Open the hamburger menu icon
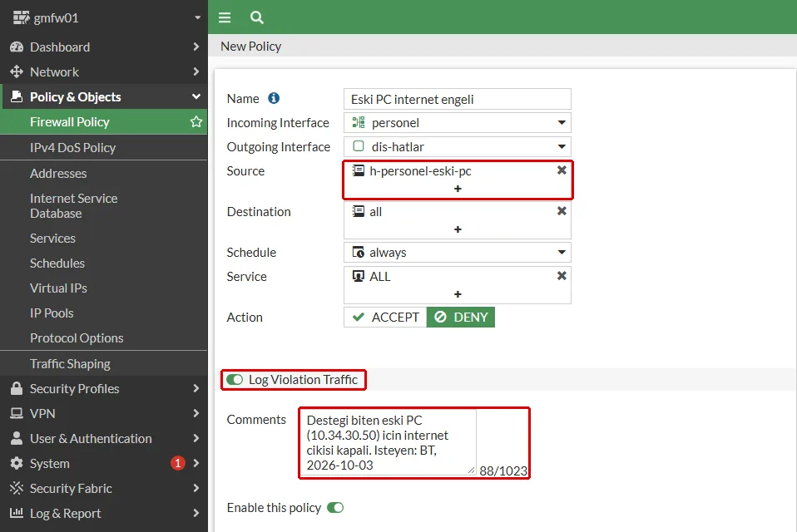Screen dimensions: 797x532 225,17
